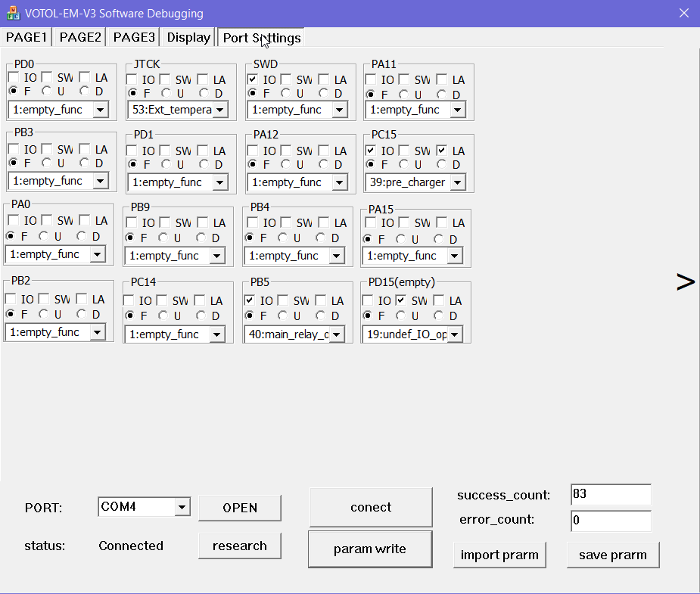Click the import prarm button
This screenshot has width=700, height=594.
click(499, 555)
